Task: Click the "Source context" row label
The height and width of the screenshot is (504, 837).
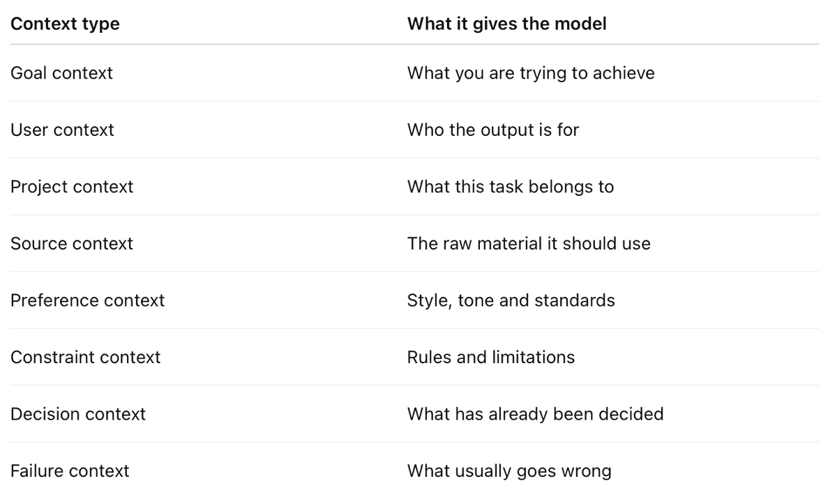Action: click(x=72, y=243)
